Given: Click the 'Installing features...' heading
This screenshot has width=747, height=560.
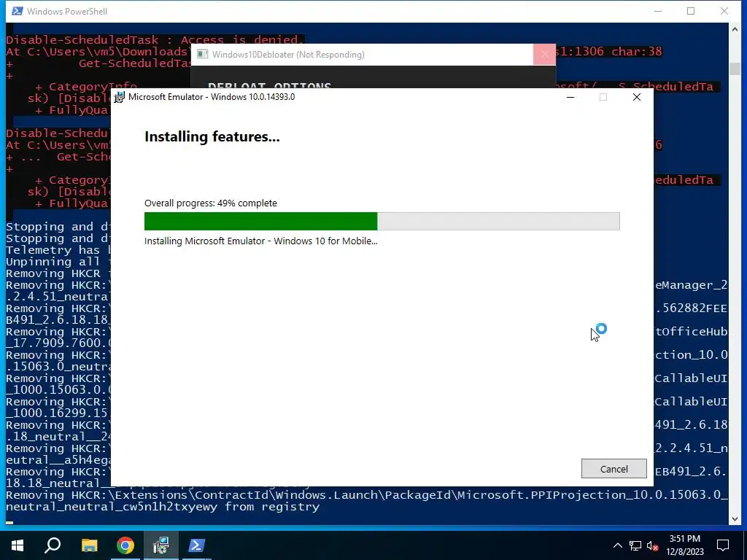Looking at the screenshot, I should 212,136.
